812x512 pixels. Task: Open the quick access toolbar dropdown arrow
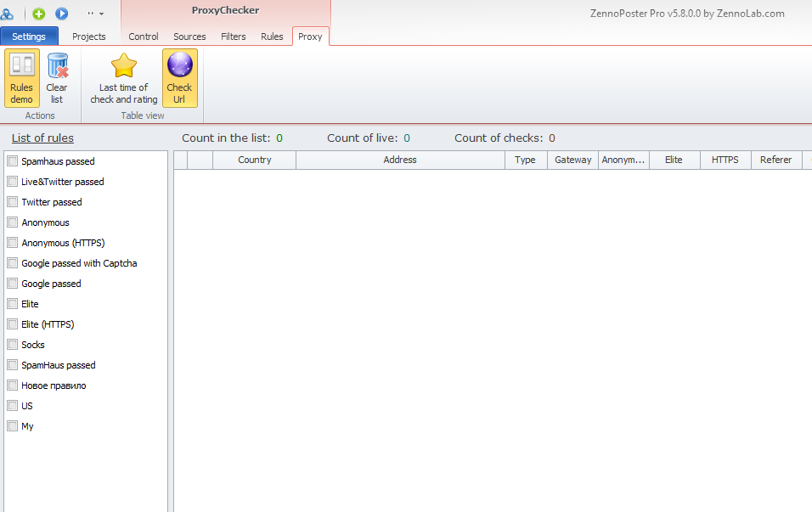[102, 14]
